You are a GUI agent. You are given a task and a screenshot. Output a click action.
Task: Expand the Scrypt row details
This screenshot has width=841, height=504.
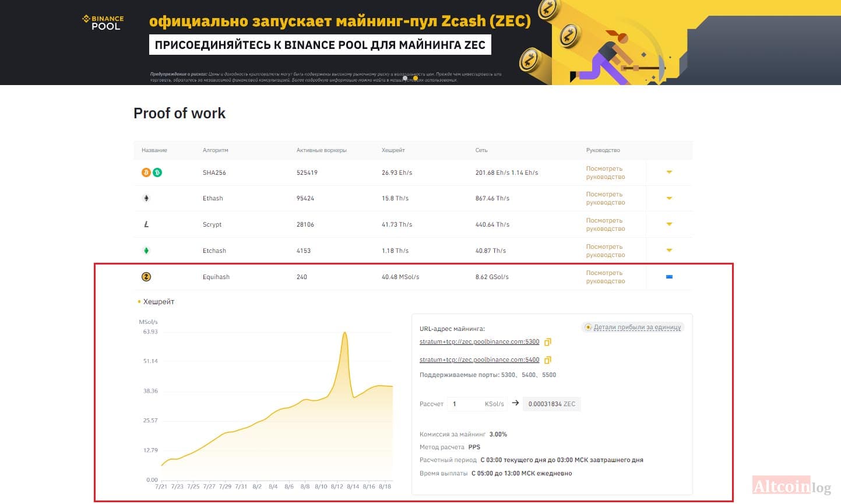click(x=669, y=224)
